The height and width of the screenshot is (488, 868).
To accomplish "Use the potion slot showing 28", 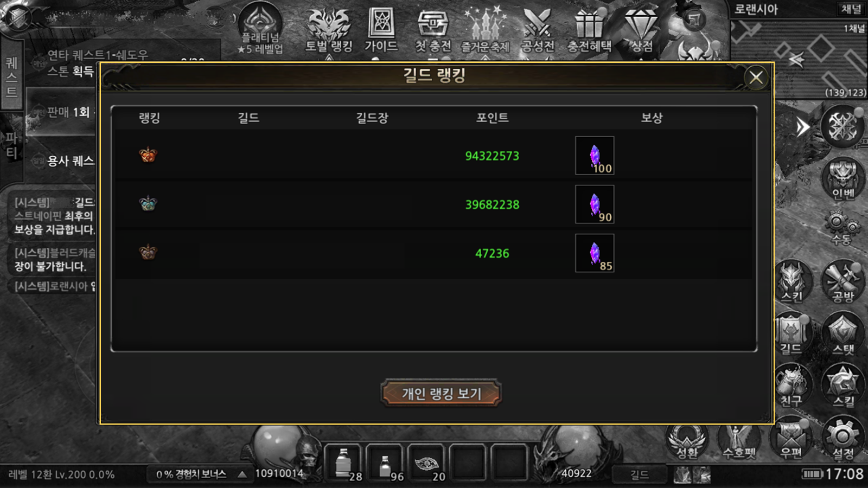I will pyautogui.click(x=343, y=464).
